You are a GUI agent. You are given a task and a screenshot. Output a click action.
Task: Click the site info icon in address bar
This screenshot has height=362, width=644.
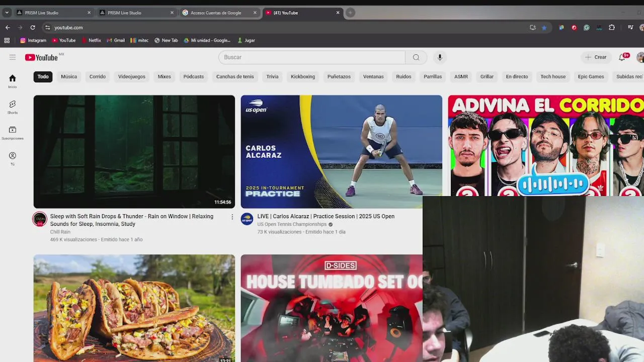pos(47,28)
